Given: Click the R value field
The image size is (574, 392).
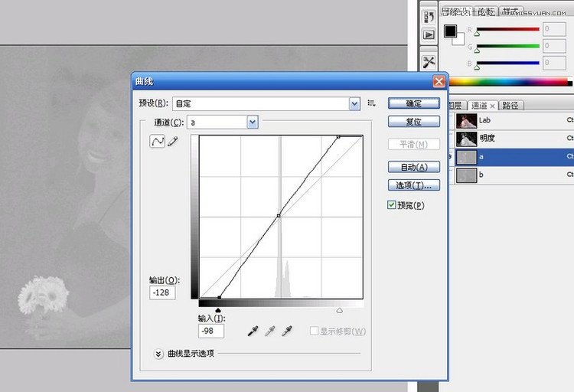Looking at the screenshot, I should point(554,29).
